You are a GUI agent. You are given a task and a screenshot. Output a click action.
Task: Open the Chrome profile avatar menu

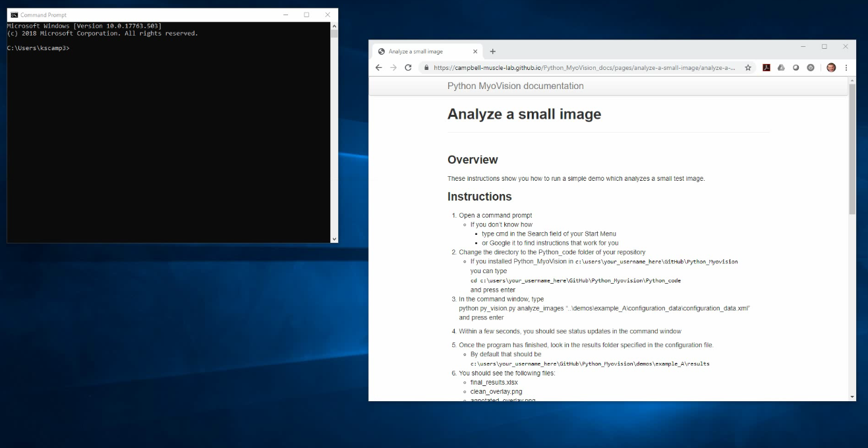[830, 67]
